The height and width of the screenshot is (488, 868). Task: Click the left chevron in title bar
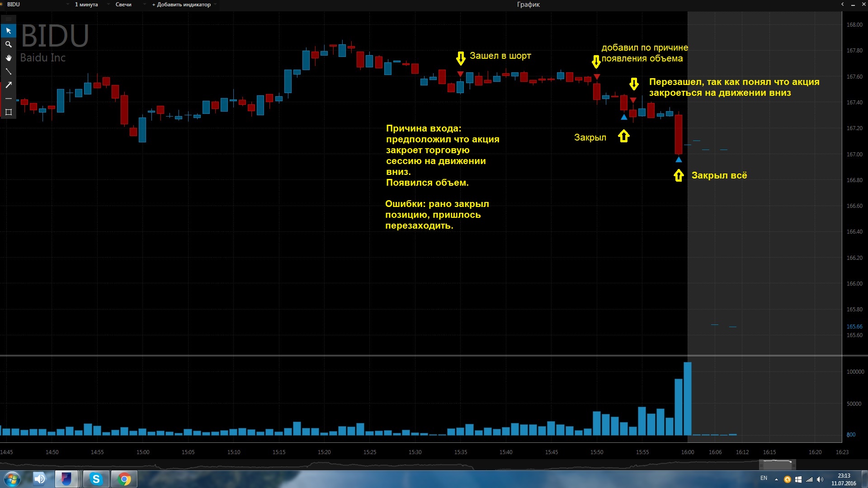point(842,5)
